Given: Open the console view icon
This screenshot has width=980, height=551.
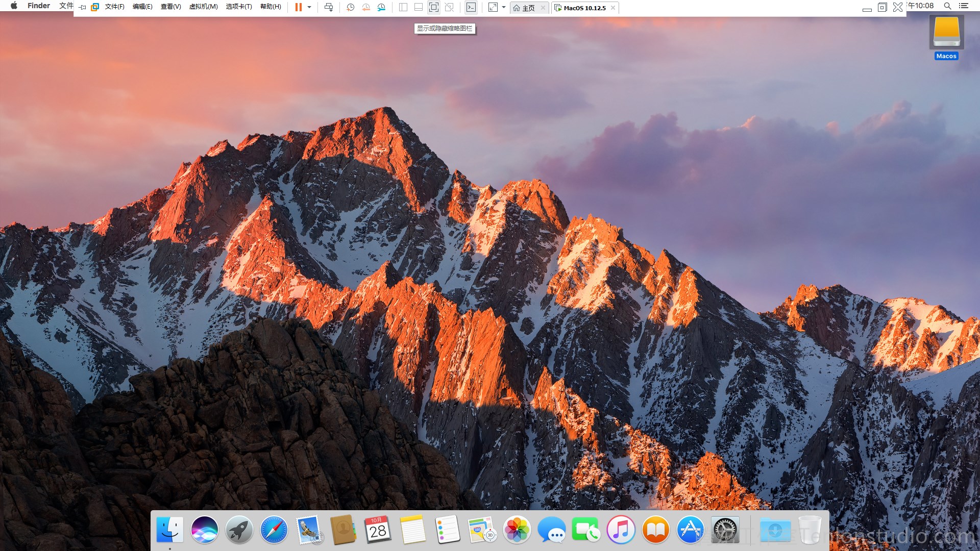Looking at the screenshot, I should [471, 7].
